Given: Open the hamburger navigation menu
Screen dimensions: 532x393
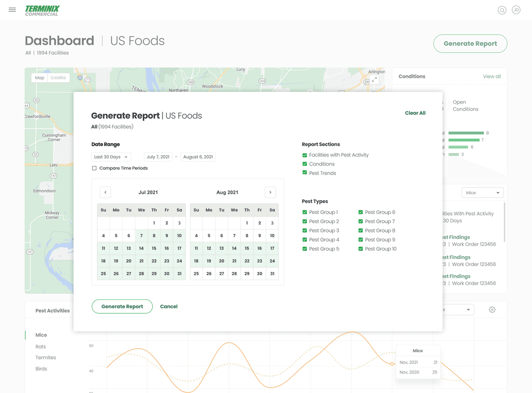Looking at the screenshot, I should click(12, 10).
